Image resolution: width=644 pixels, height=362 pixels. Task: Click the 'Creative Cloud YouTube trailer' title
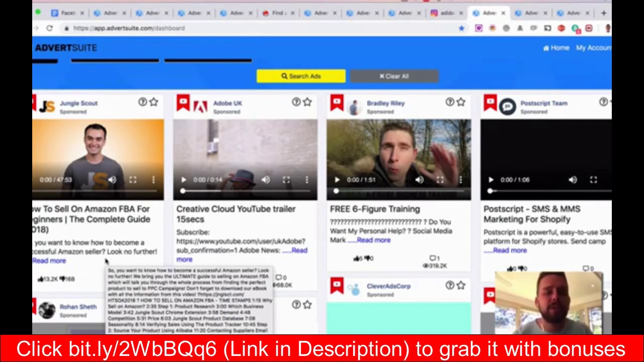pos(236,214)
